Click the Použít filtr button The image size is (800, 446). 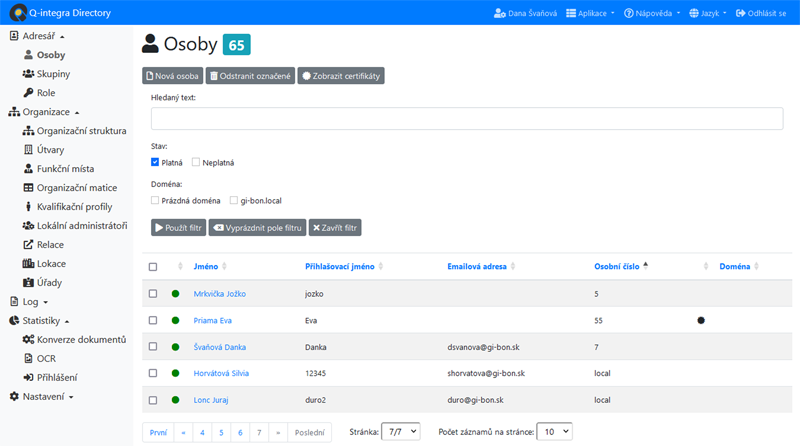coord(179,228)
